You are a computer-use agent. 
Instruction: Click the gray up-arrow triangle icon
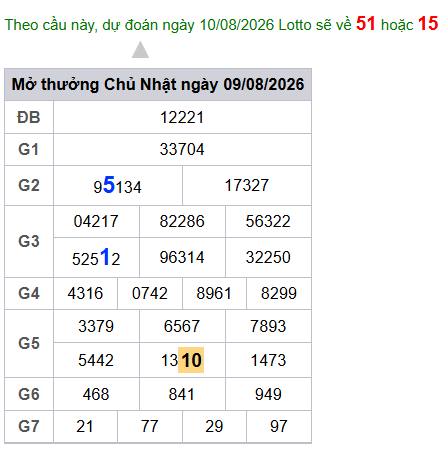click(140, 50)
